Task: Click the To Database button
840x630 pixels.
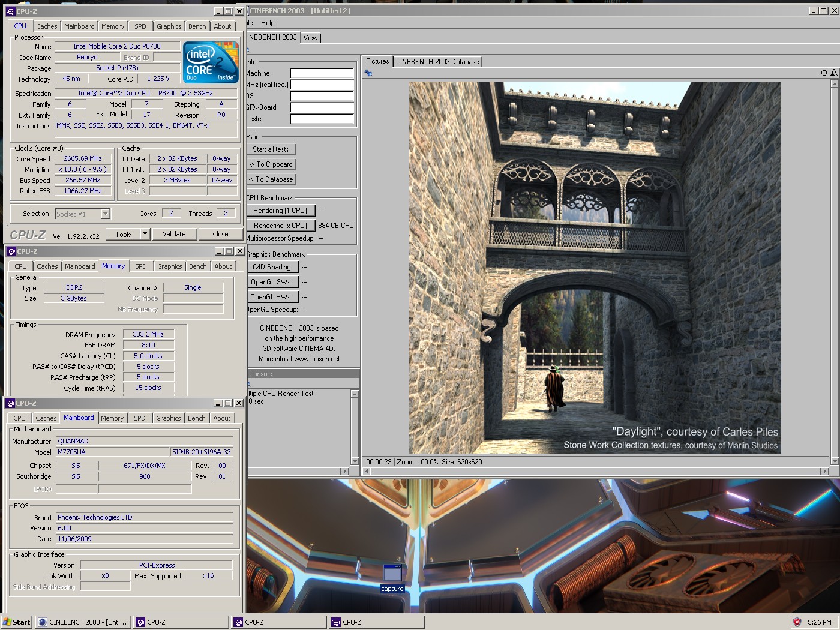Action: [x=271, y=179]
